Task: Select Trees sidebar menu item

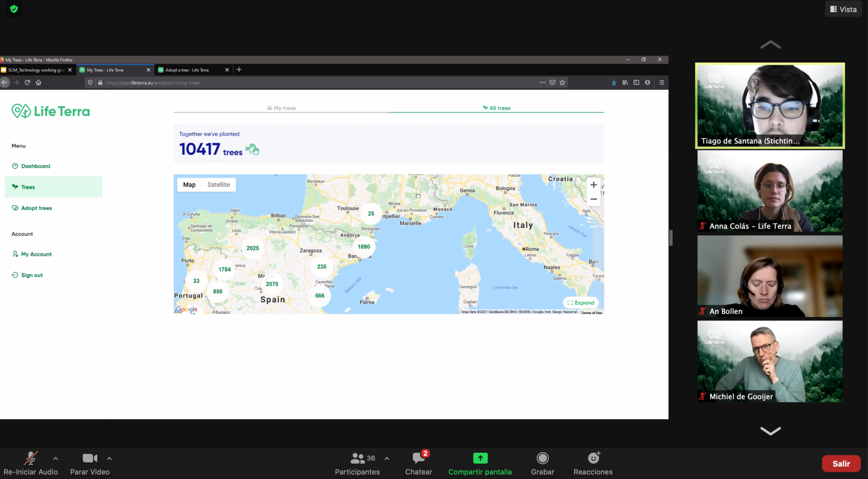Action: coord(53,187)
